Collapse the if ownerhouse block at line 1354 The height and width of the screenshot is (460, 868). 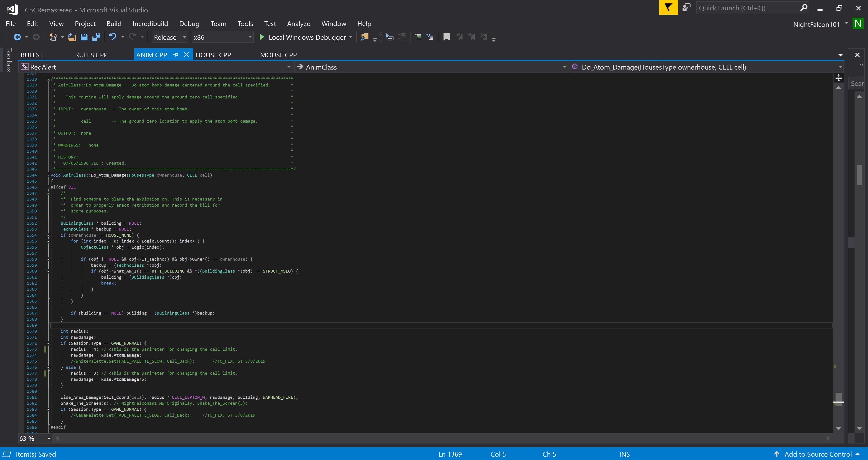click(x=48, y=235)
